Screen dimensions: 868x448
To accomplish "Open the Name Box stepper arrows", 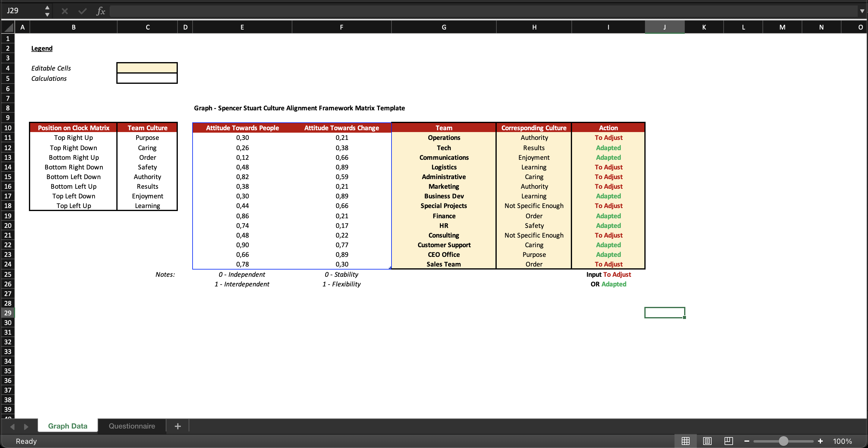I will pyautogui.click(x=47, y=11).
